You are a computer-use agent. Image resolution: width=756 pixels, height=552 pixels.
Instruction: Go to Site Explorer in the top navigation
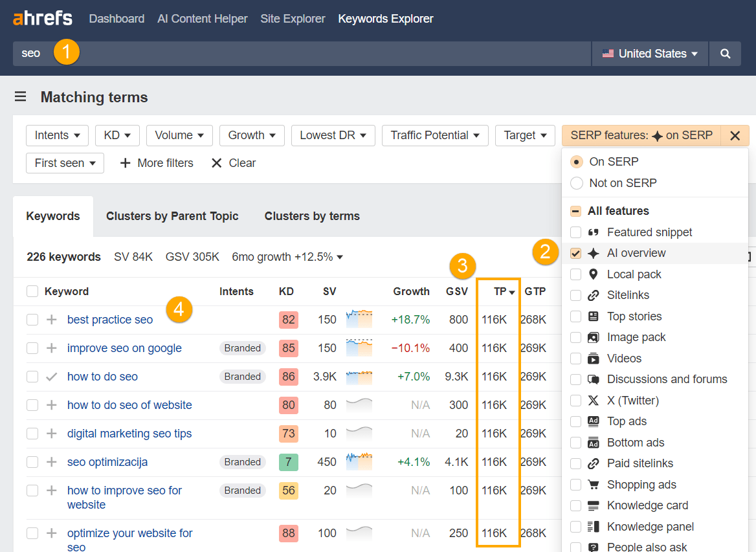pos(293,19)
